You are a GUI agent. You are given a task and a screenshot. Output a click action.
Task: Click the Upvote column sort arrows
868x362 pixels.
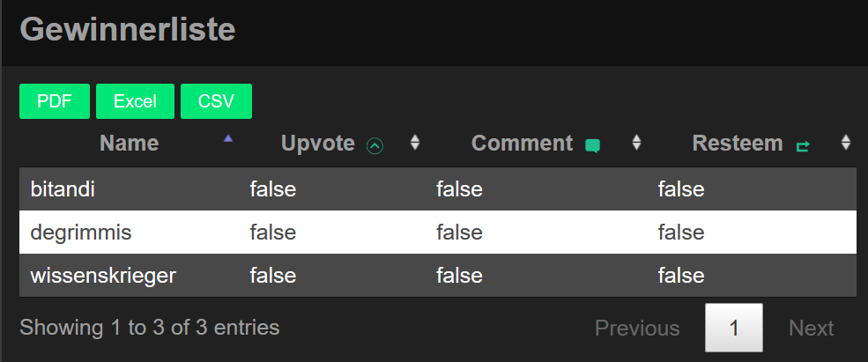pyautogui.click(x=416, y=143)
